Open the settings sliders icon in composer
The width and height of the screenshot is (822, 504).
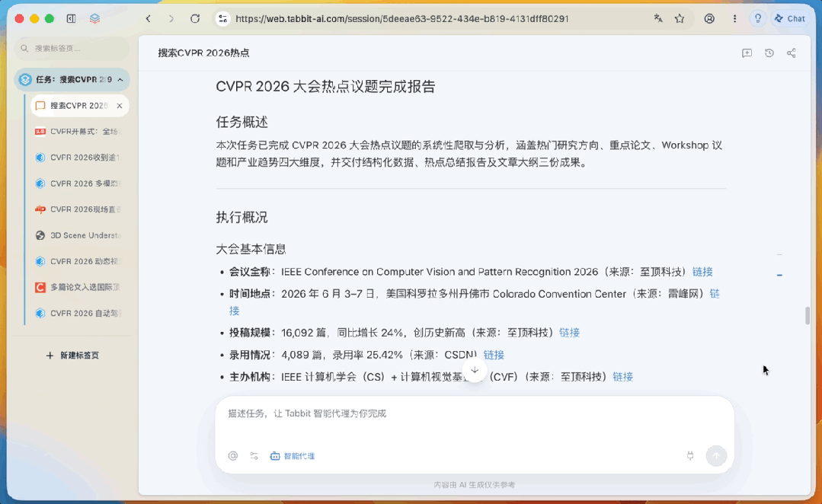point(254,456)
